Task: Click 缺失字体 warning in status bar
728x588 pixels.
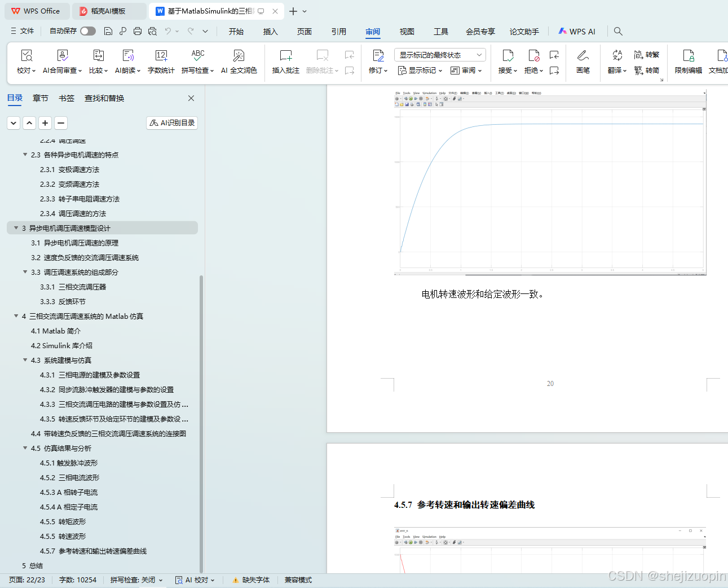Action: pyautogui.click(x=251, y=580)
